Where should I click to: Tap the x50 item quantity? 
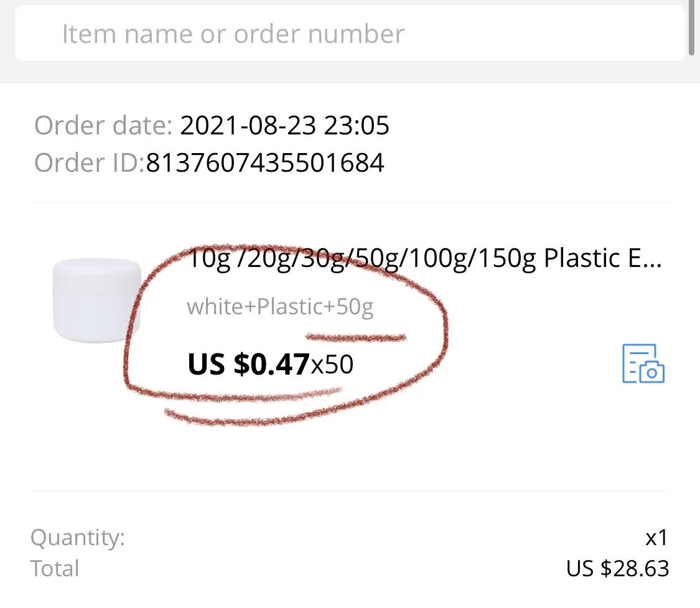click(x=332, y=365)
